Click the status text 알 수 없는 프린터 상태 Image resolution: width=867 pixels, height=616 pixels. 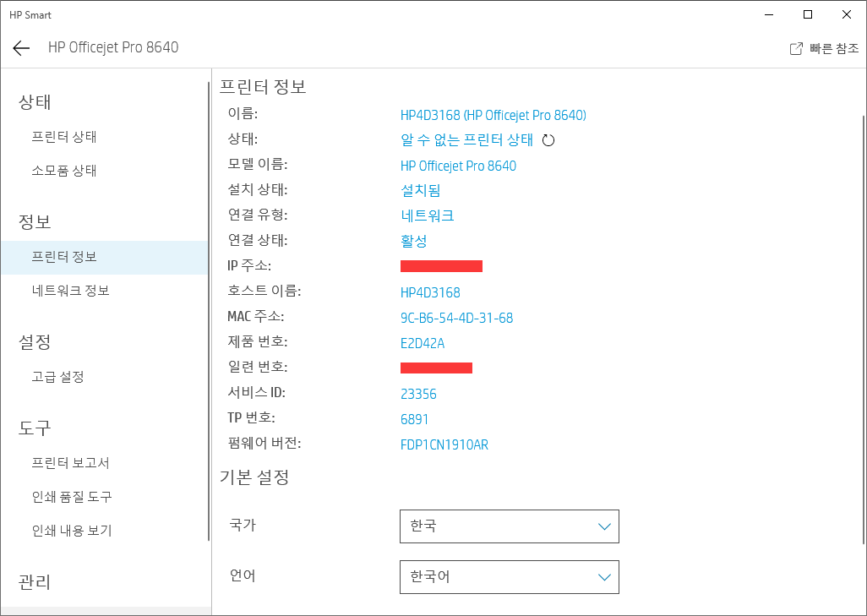pyautogui.click(x=466, y=140)
